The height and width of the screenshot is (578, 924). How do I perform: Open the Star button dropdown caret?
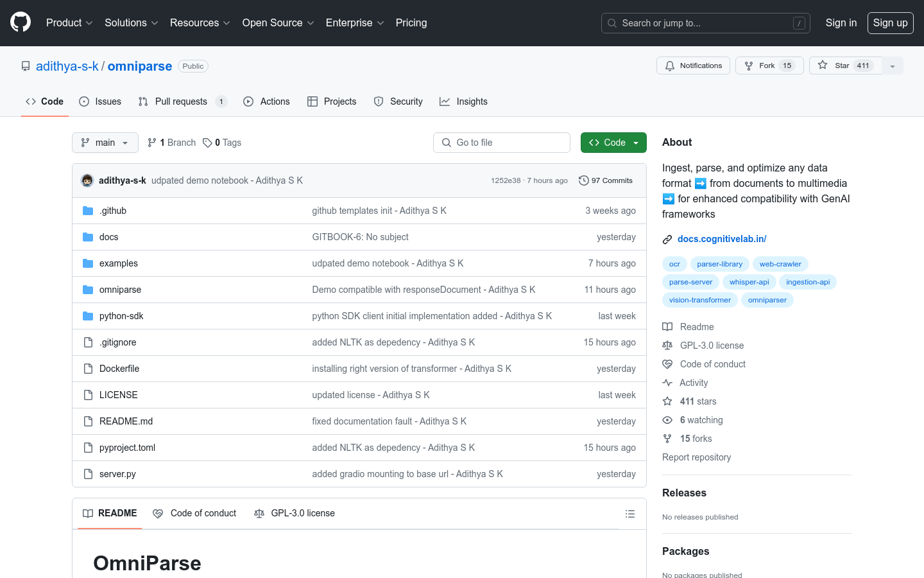click(893, 65)
